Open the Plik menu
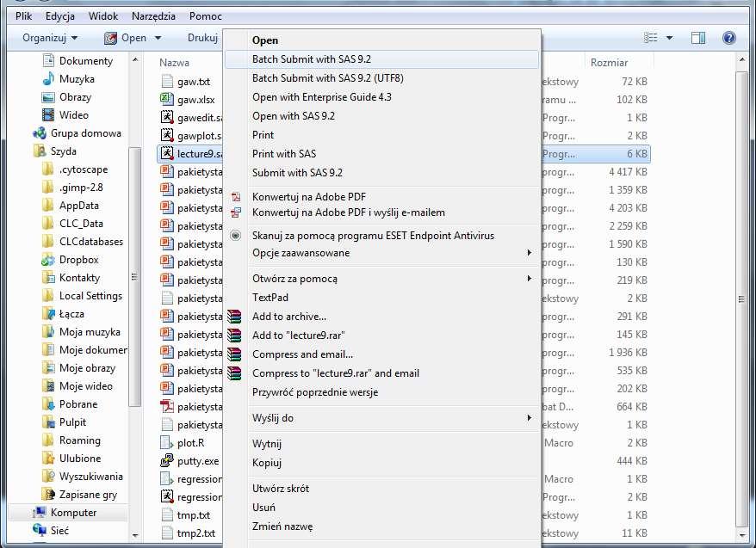The width and height of the screenshot is (756, 548). [x=23, y=16]
